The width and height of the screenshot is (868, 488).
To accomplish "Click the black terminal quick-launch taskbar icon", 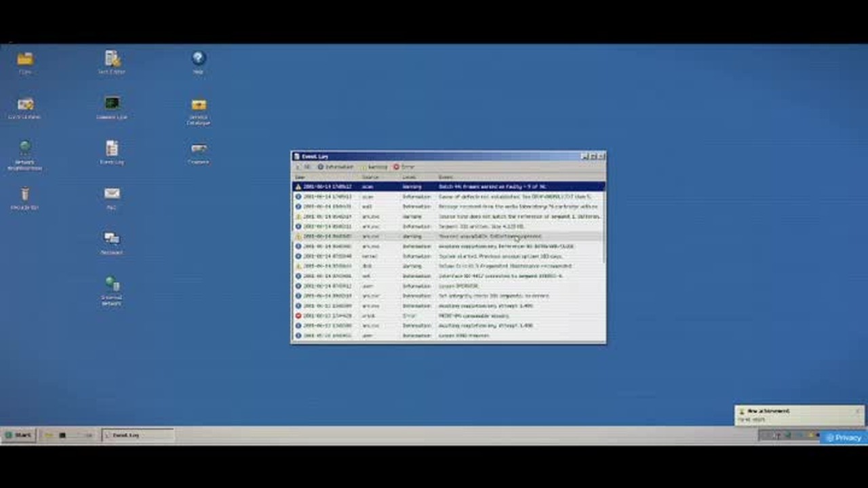I will pyautogui.click(x=62, y=435).
